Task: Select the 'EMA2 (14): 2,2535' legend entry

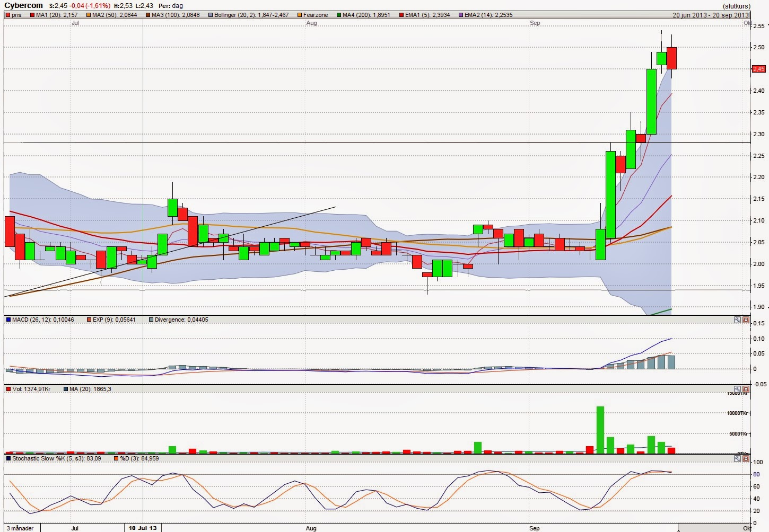Action: click(488, 15)
